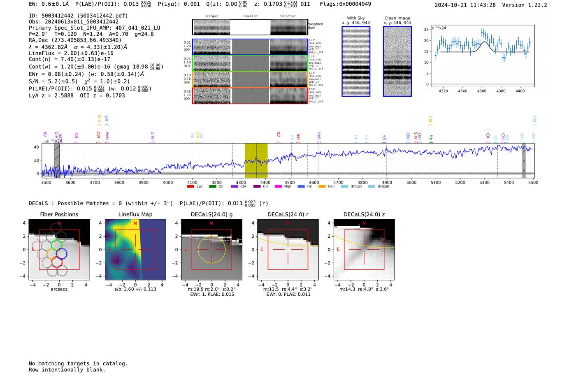Screen dimensions: 576x392
Task: Select the timestamp '2024-10-21 11:43:28'
Action: (x=465, y=5)
